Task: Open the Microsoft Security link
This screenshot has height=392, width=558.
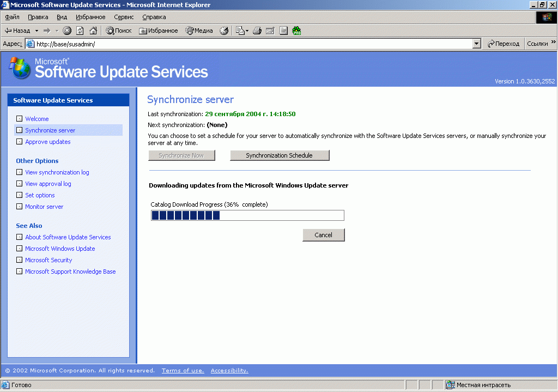Action: coord(48,260)
